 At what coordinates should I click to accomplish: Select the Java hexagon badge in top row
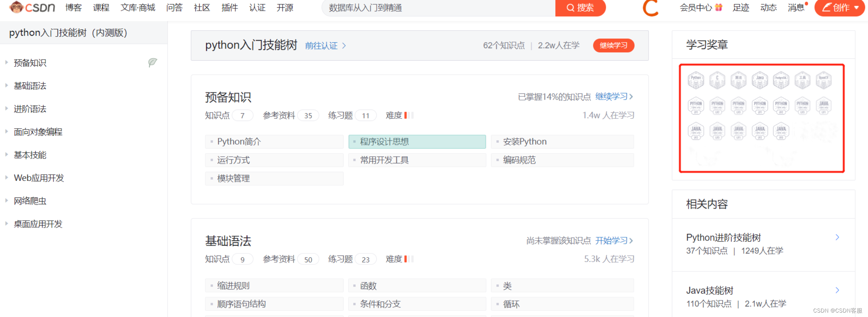pyautogui.click(x=760, y=80)
